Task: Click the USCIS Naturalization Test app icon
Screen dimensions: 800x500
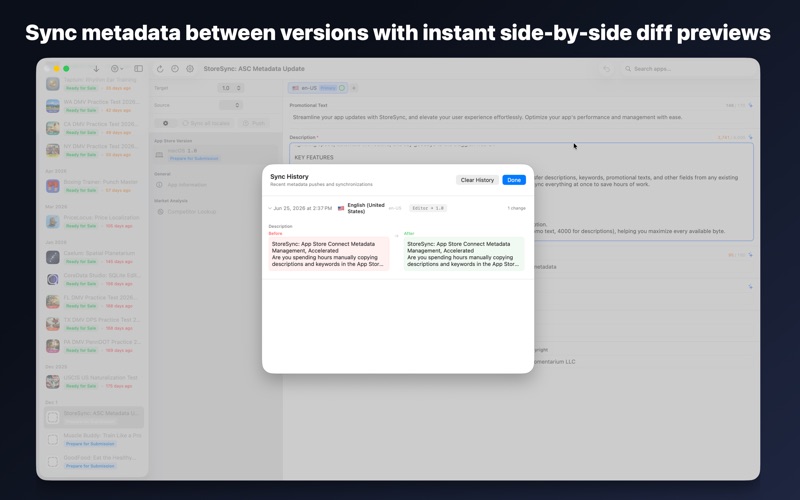Action: (x=53, y=382)
